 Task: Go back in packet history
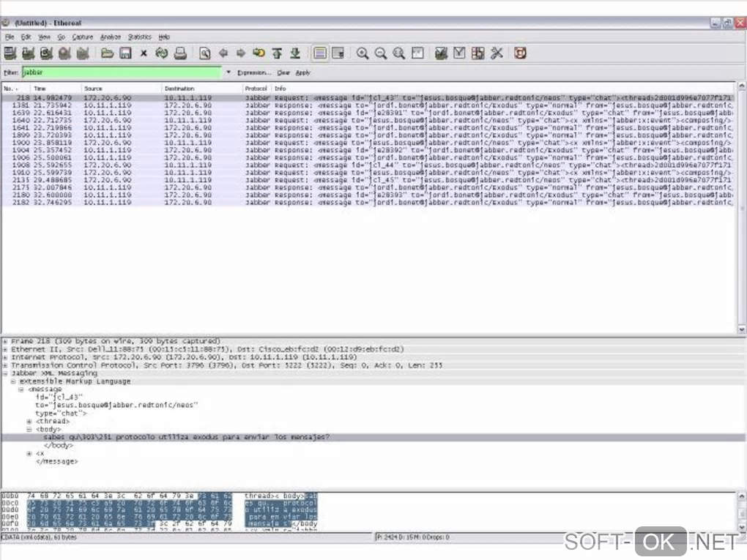pos(223,53)
